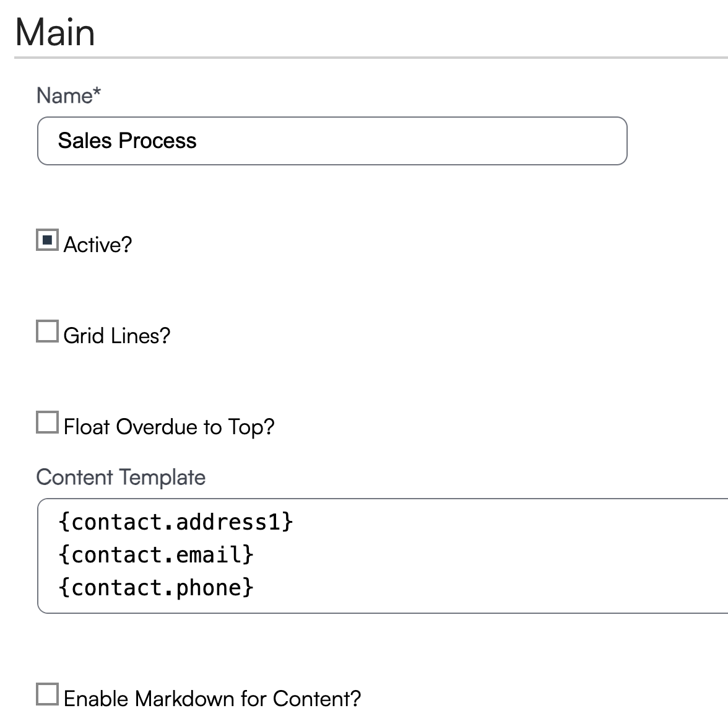Click the "Grid Lines?" label text

116,336
